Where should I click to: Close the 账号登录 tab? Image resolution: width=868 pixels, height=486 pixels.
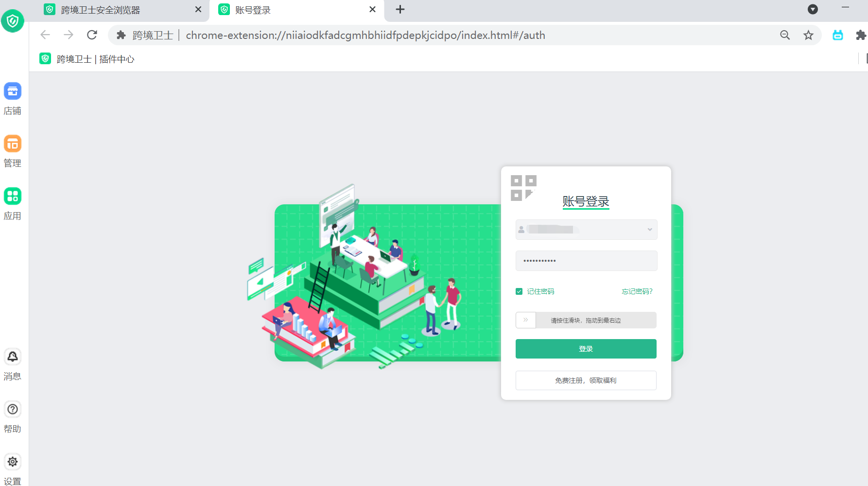pos(372,9)
